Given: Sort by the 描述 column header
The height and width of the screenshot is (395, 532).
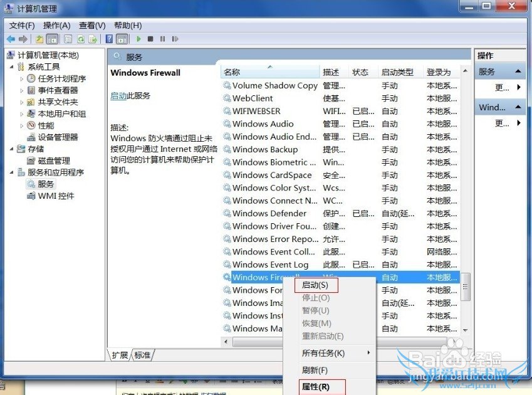Looking at the screenshot, I should [334, 72].
